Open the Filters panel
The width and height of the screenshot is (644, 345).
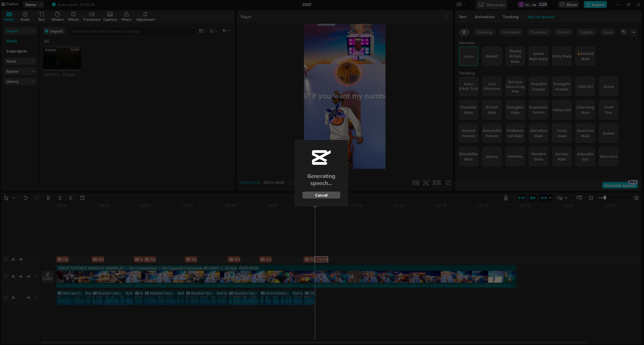tap(126, 16)
